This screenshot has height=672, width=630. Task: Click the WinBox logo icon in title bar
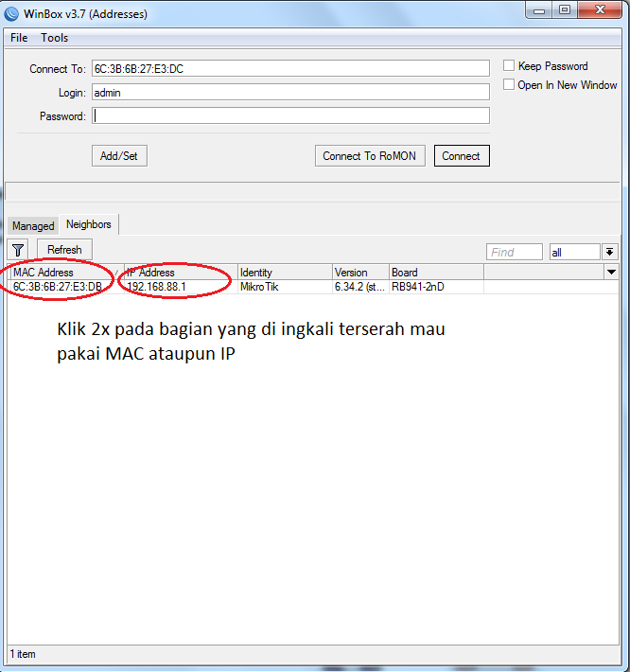pyautogui.click(x=11, y=13)
